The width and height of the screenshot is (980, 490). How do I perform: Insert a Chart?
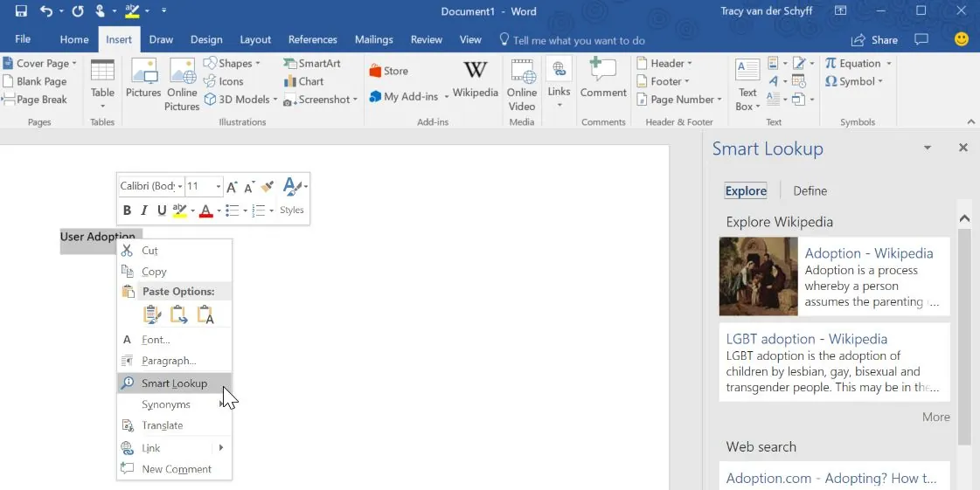click(x=303, y=81)
